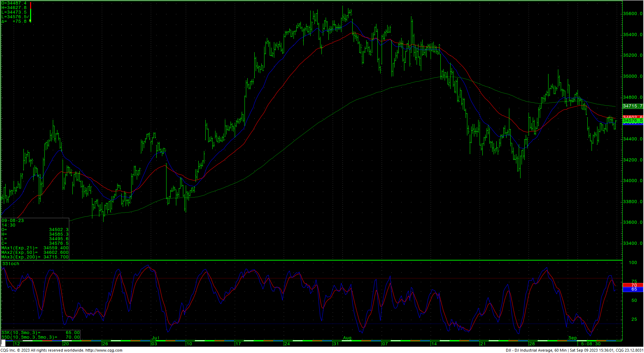Click the MAx3(Exp,200) moving average readout

pos(35,257)
